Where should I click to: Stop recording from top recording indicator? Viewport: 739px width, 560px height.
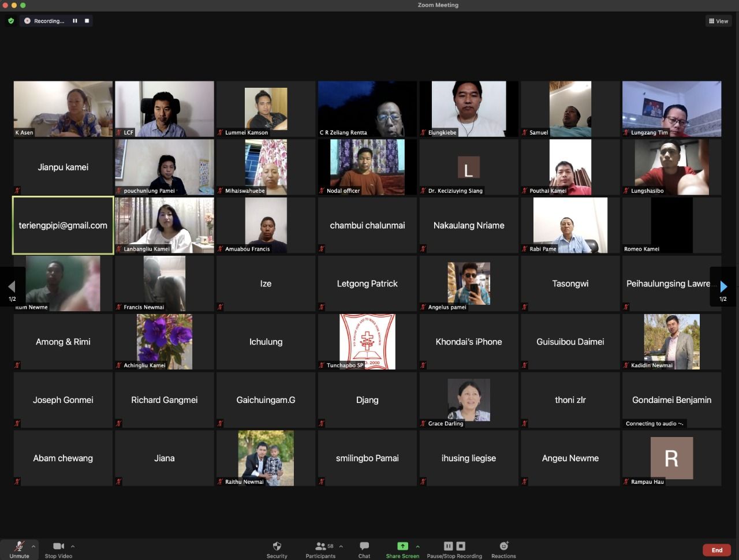click(87, 21)
